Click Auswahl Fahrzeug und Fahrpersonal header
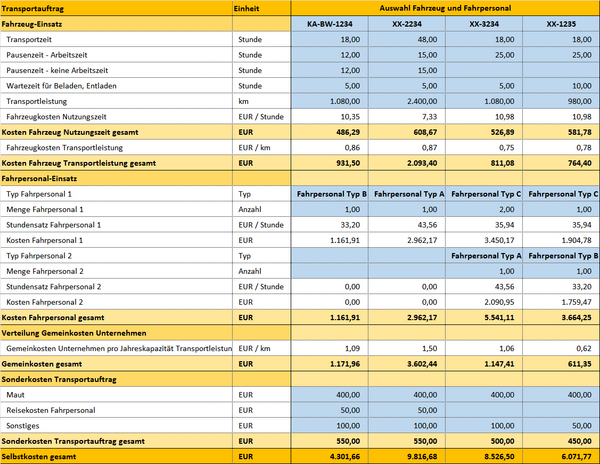This screenshot has width=600, height=464. [x=445, y=8]
